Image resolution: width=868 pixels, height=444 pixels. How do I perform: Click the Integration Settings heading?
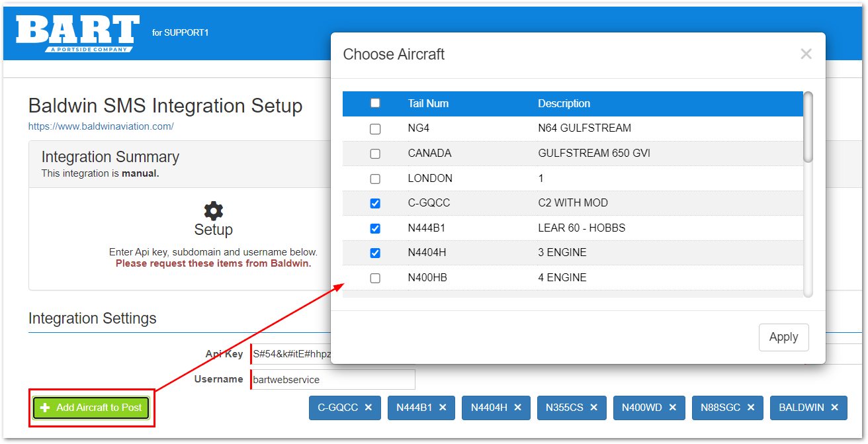[x=93, y=318]
